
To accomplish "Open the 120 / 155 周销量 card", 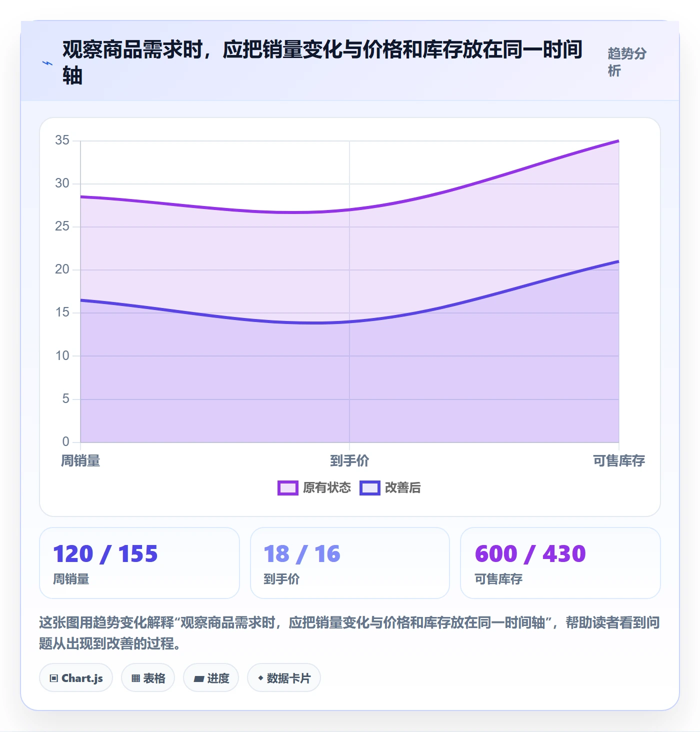I will [139, 563].
